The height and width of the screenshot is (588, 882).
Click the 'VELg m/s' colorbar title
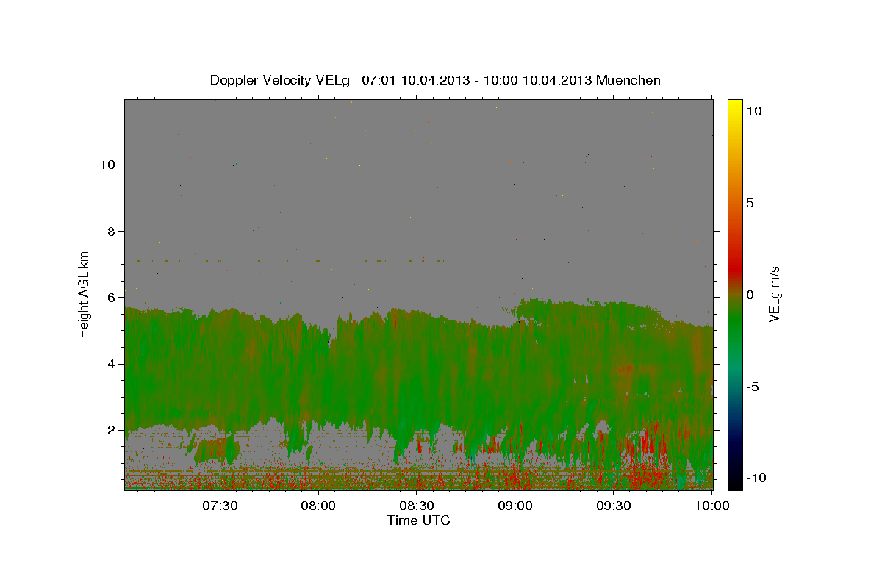(x=775, y=295)
